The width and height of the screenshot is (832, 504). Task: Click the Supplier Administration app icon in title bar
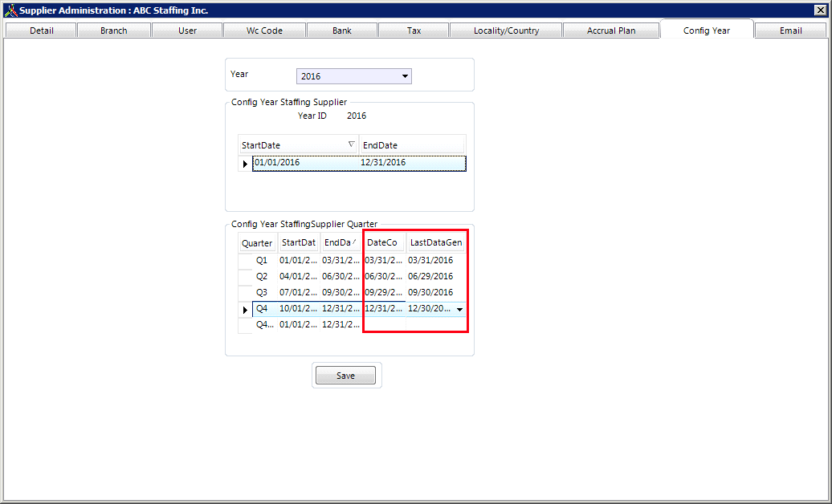(x=10, y=10)
